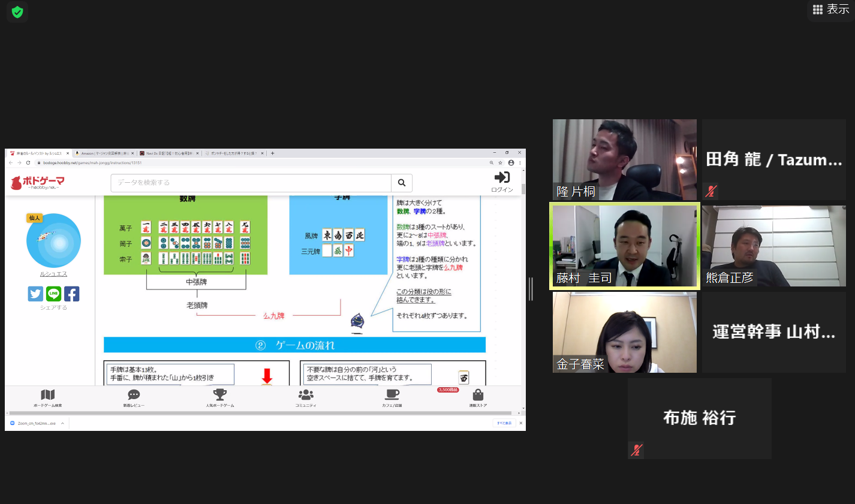The height and width of the screenshot is (504, 855).
Task: Click the login arrow icon
Action: (x=502, y=177)
